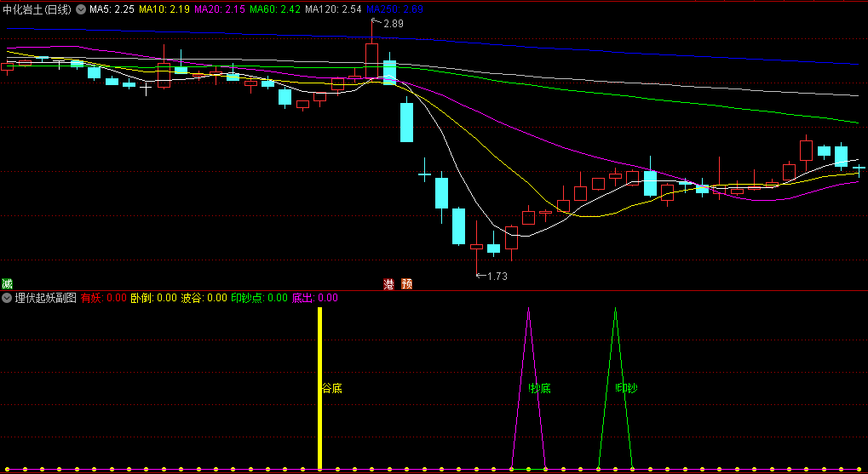Click the 卧倒: 0.00 value
Viewport: 868px width, 474px height.
click(153, 298)
